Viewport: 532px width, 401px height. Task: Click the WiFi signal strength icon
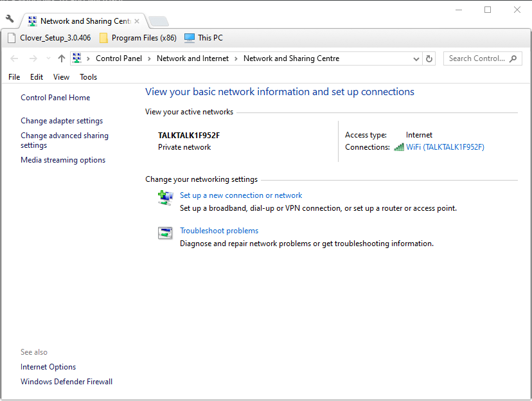(x=399, y=147)
